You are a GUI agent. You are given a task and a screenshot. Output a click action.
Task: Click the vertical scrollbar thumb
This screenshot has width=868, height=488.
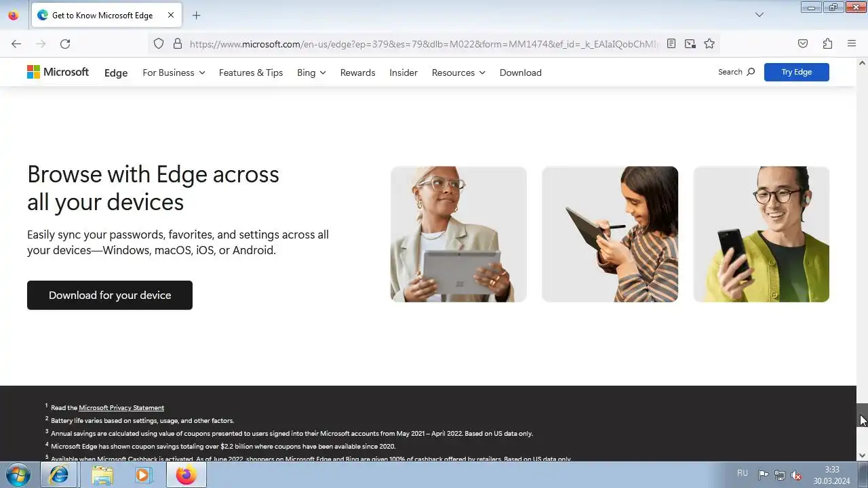point(862,416)
